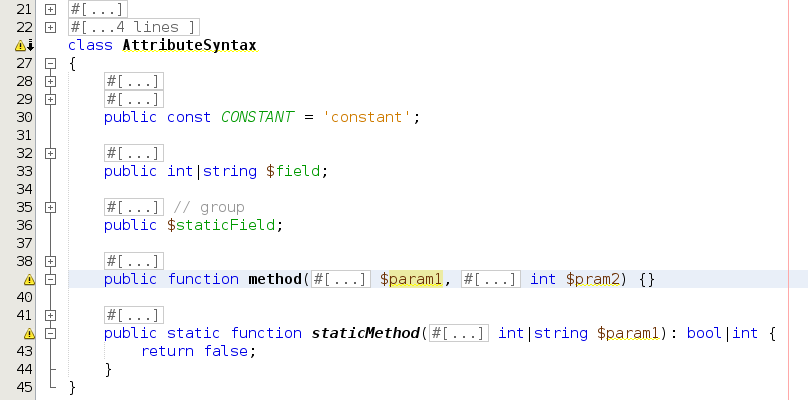The height and width of the screenshot is (400, 808).
Task: Expand the fold marker on line 41
Action: [50, 315]
